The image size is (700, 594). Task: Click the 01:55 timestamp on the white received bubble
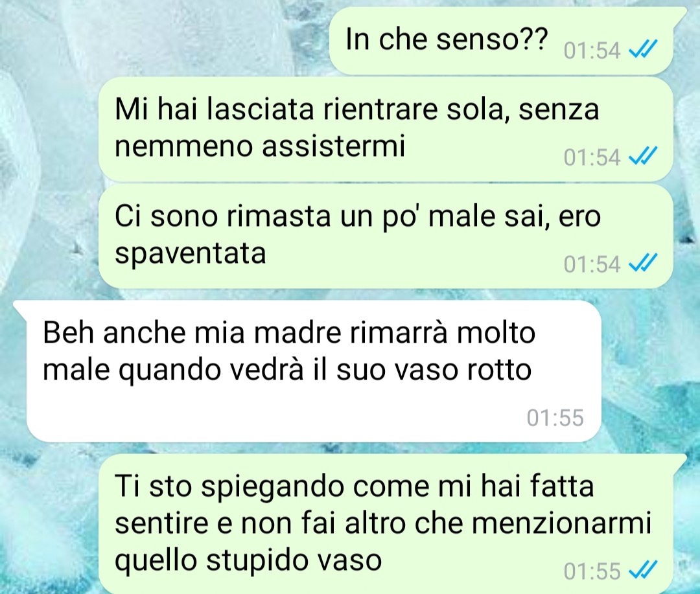tap(555, 418)
